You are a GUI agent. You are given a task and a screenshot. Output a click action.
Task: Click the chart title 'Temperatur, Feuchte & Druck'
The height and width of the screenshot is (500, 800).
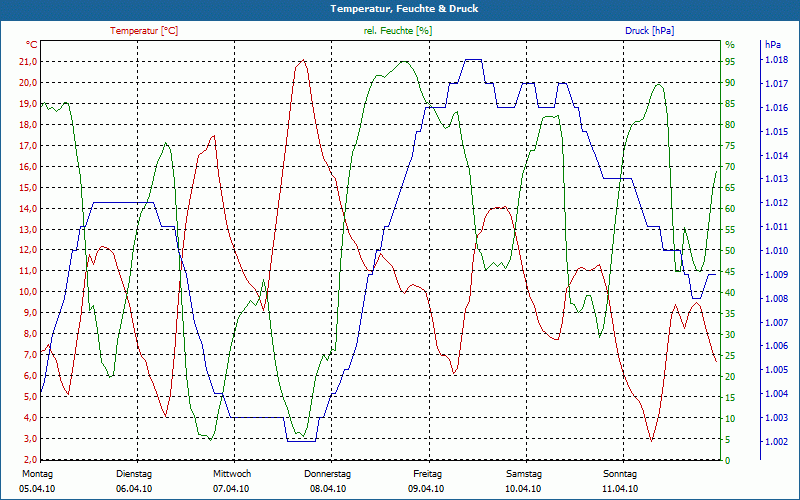coord(404,9)
